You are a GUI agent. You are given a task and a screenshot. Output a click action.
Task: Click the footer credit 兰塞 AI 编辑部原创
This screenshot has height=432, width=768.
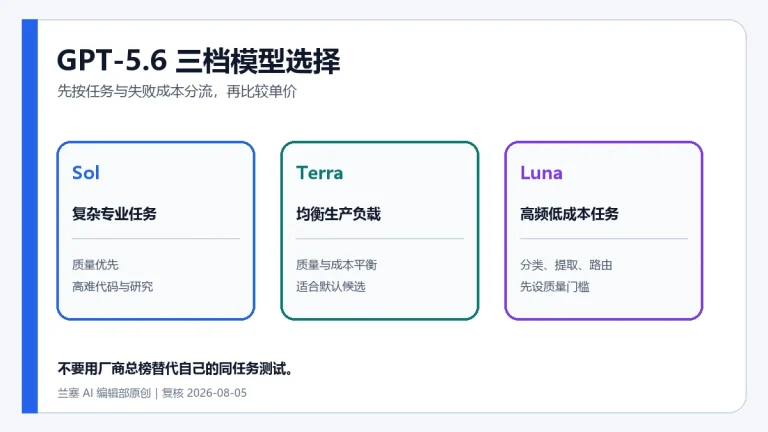coord(104,393)
